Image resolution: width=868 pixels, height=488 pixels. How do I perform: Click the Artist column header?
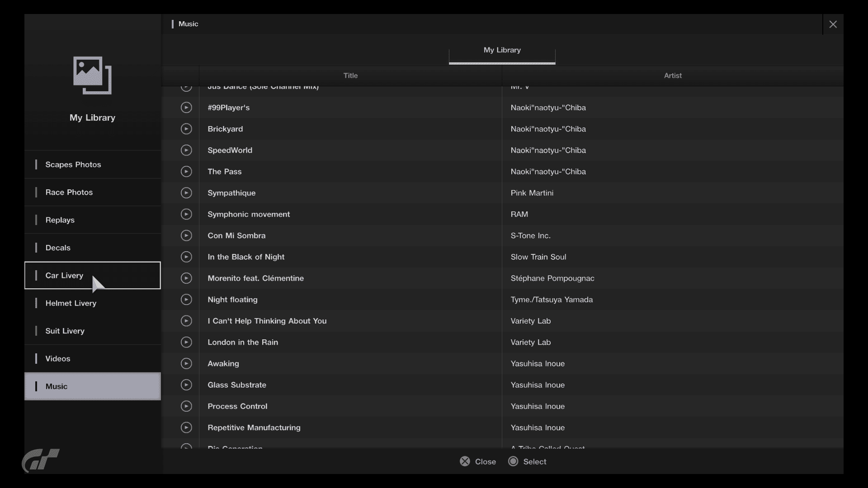pos(673,75)
